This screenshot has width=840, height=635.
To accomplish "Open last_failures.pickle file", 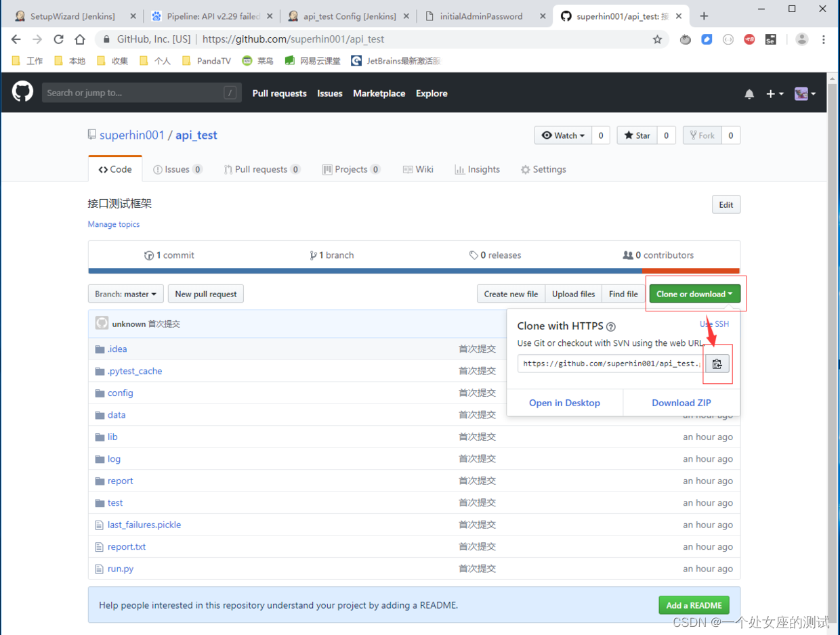I will click(144, 525).
